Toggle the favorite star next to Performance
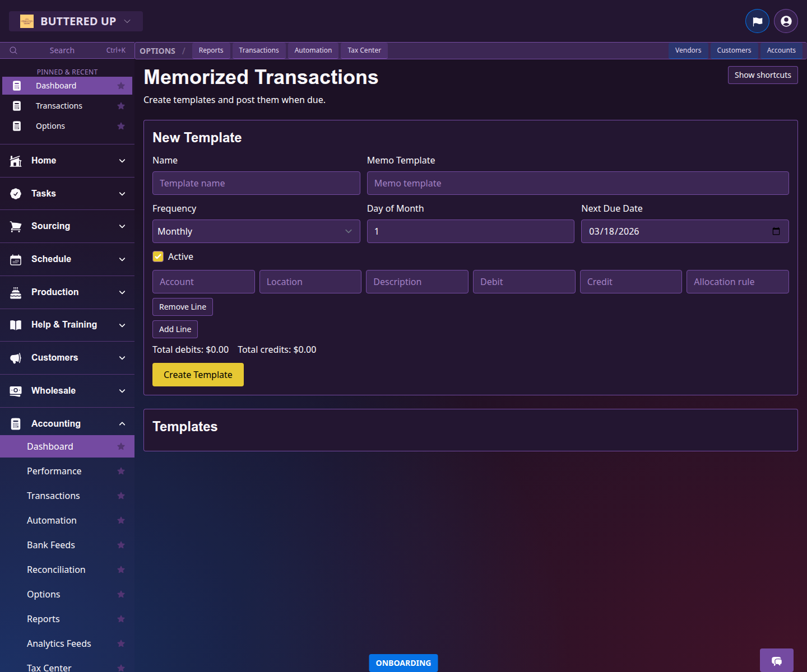807x672 pixels. pyautogui.click(x=121, y=471)
